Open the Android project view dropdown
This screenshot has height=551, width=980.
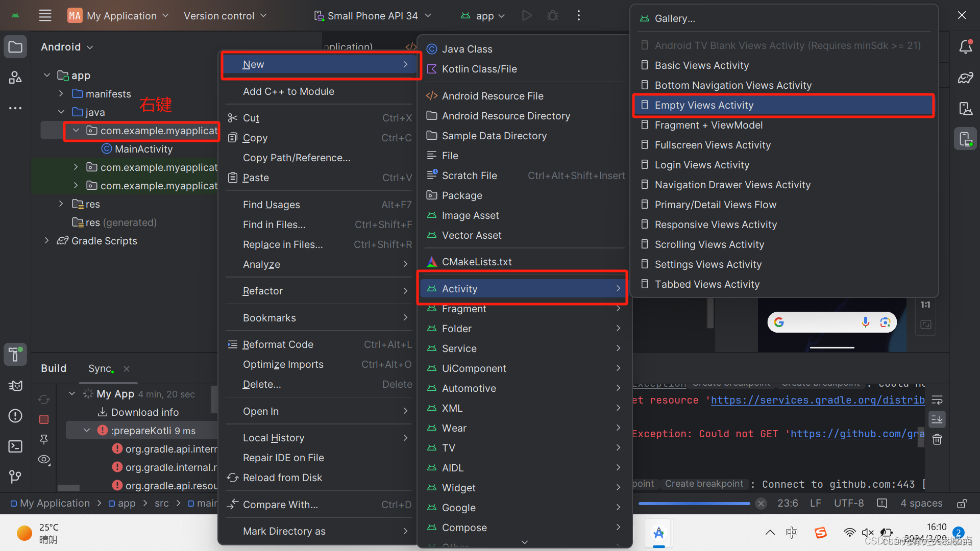pos(67,47)
